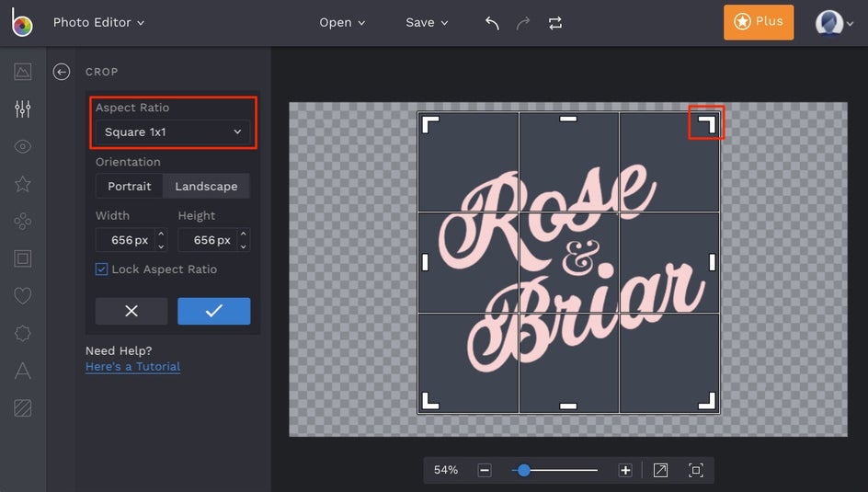The height and width of the screenshot is (492, 868).
Task: Select the Text tool in left sidebar
Action: click(x=23, y=371)
